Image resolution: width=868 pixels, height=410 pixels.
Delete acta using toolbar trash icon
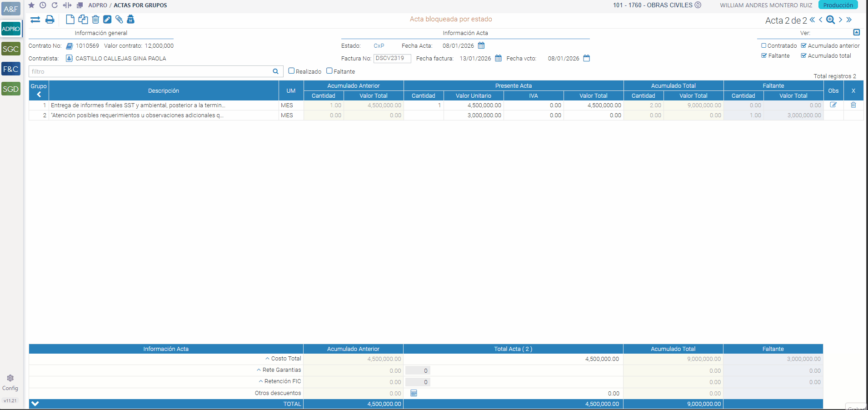point(95,19)
